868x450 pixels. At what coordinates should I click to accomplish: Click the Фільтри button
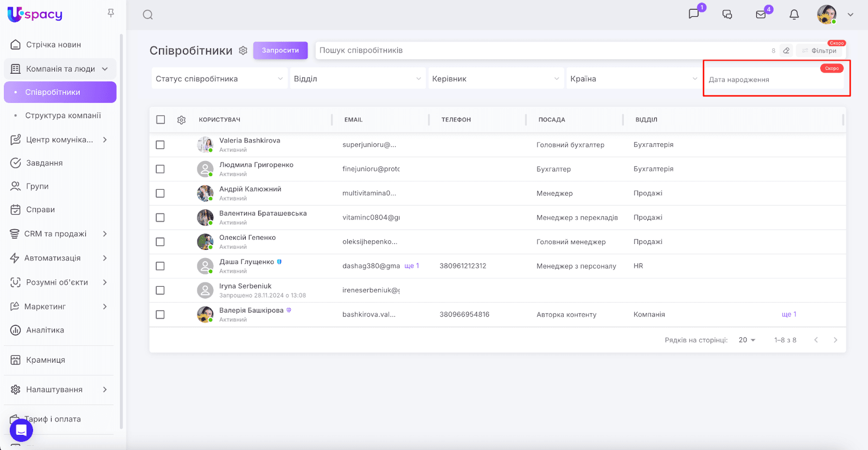tap(821, 50)
